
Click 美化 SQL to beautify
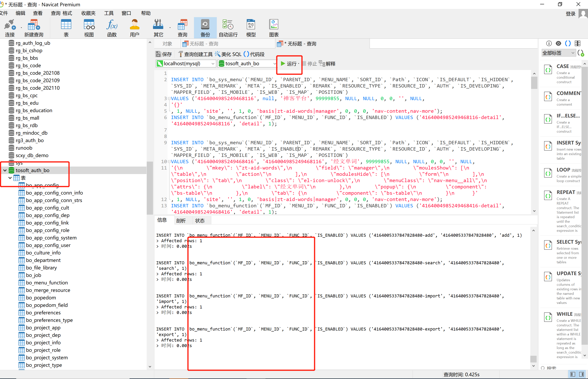(228, 54)
